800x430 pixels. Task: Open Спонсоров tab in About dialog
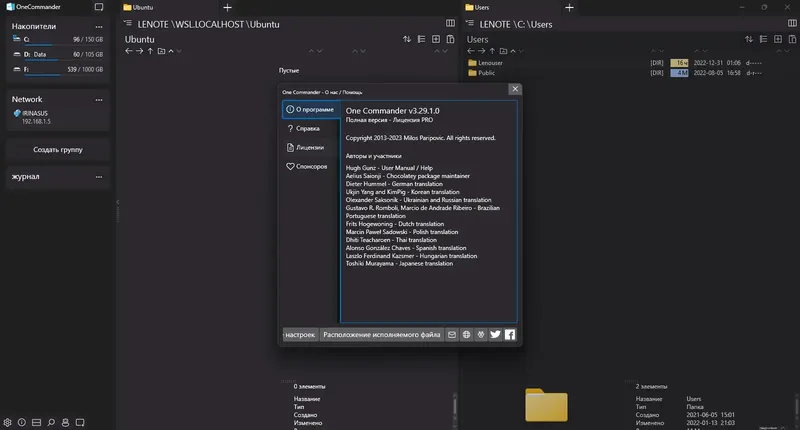click(311, 166)
